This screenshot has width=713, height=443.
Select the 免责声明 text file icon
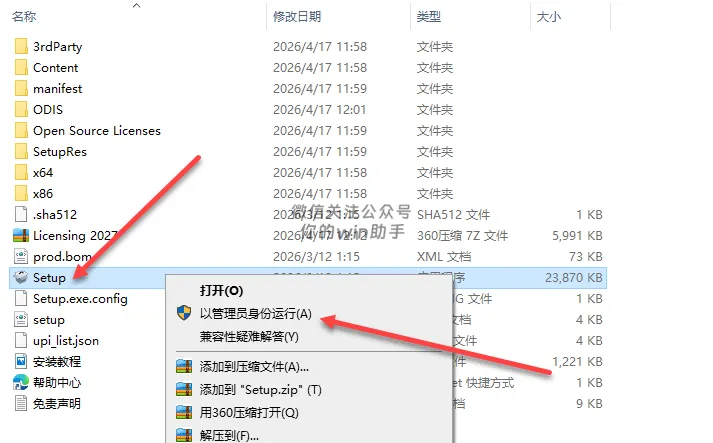pos(21,403)
